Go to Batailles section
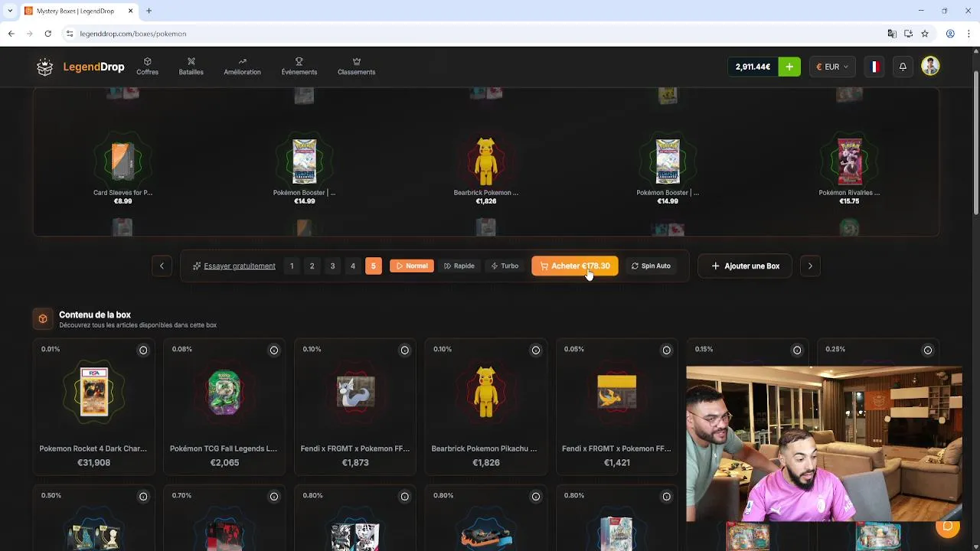The image size is (980, 551). coord(191,67)
